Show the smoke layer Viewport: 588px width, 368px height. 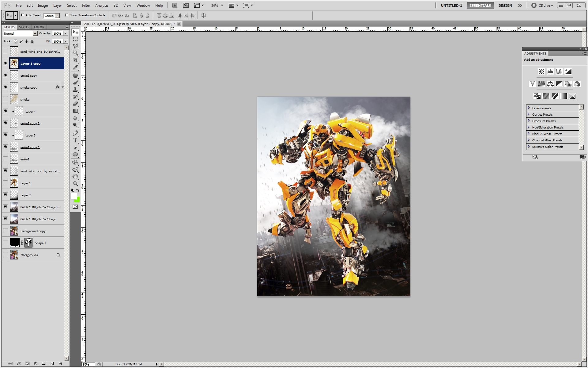click(x=5, y=99)
